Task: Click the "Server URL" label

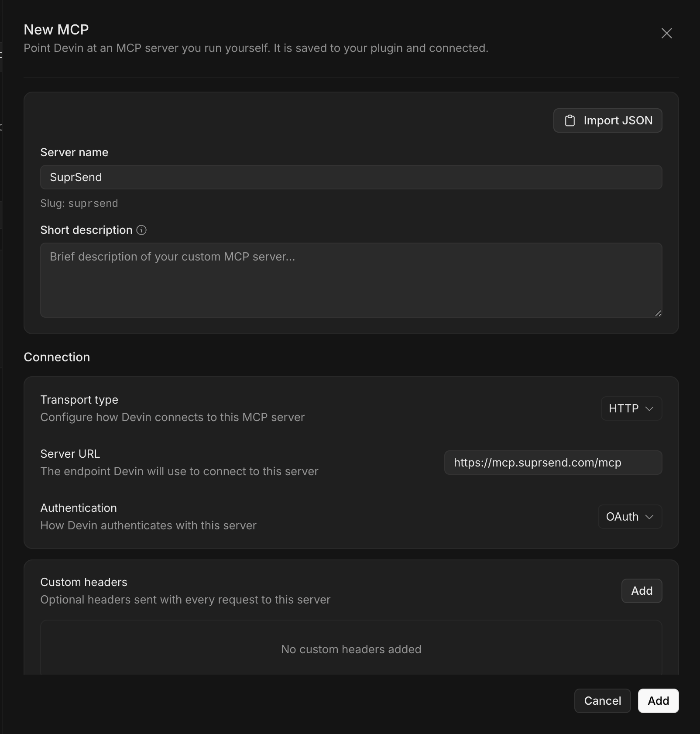Action: (70, 454)
